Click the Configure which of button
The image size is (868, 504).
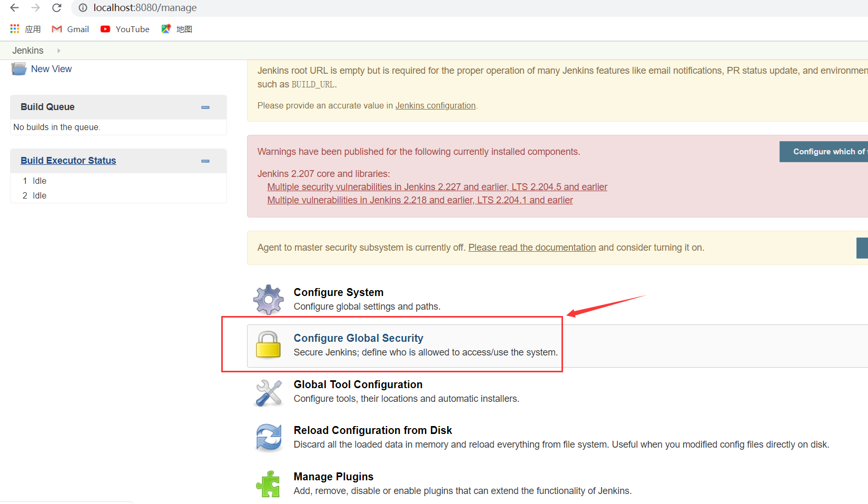[824, 152]
